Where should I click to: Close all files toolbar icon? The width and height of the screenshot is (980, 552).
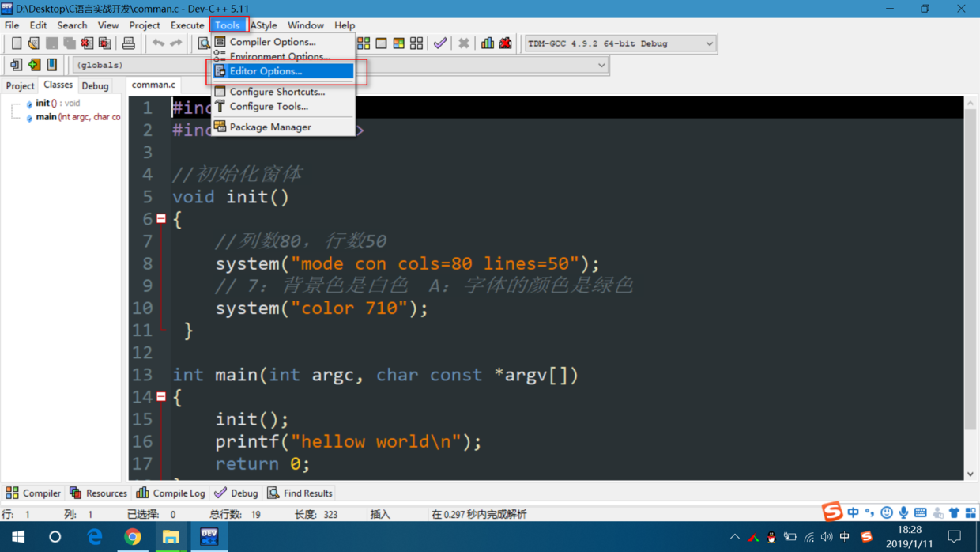pyautogui.click(x=104, y=43)
